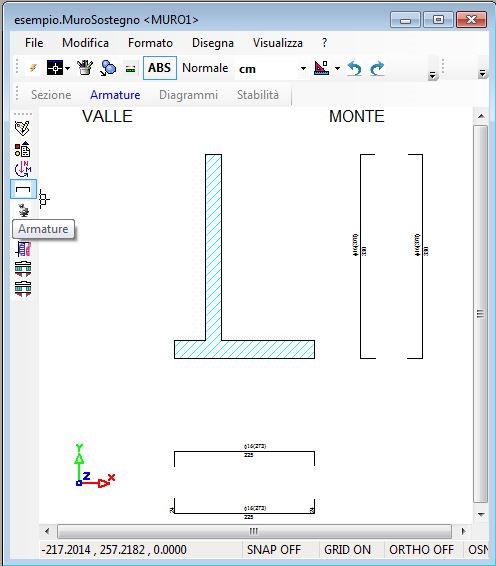496x566 pixels.
Task: Click the Armature bracket icon in sidebar
Action: pyautogui.click(x=23, y=189)
